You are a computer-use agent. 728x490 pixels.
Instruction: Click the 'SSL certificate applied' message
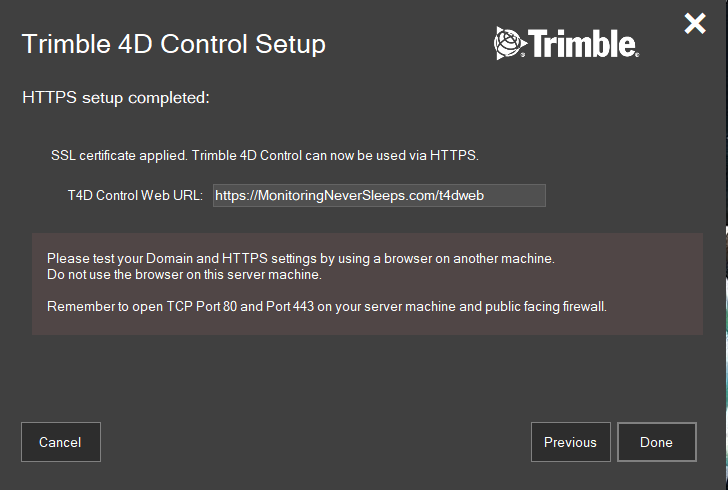(x=265, y=156)
